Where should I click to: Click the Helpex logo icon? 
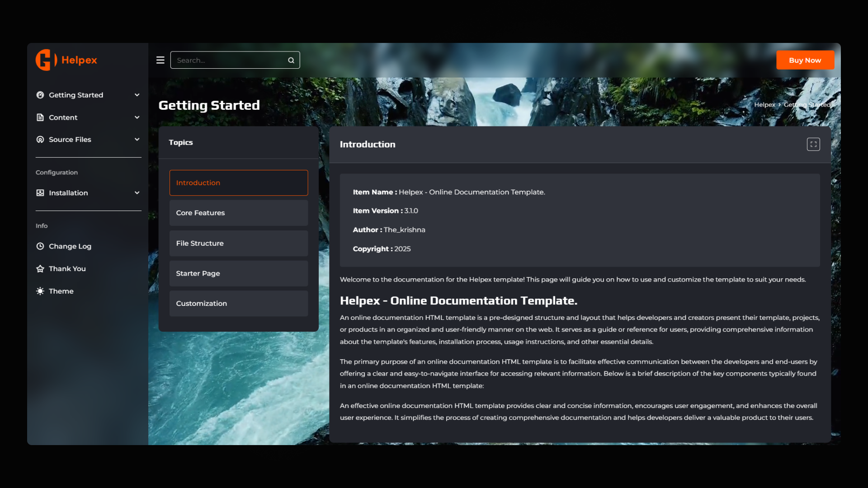[46, 60]
